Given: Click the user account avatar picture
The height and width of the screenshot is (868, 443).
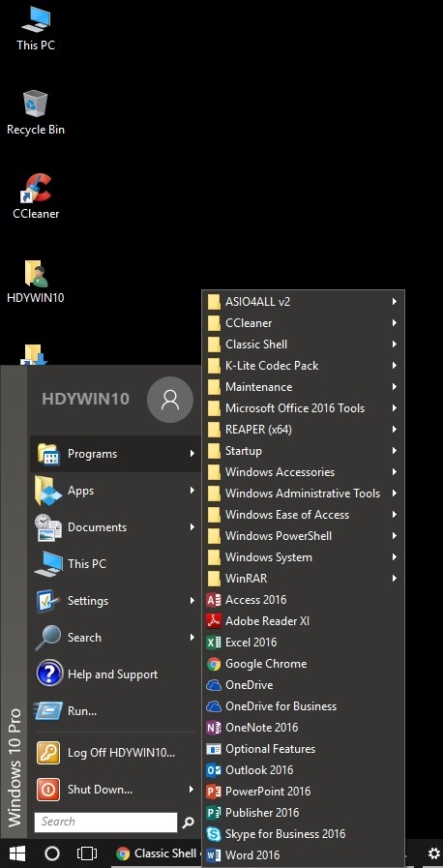Looking at the screenshot, I should click(170, 400).
